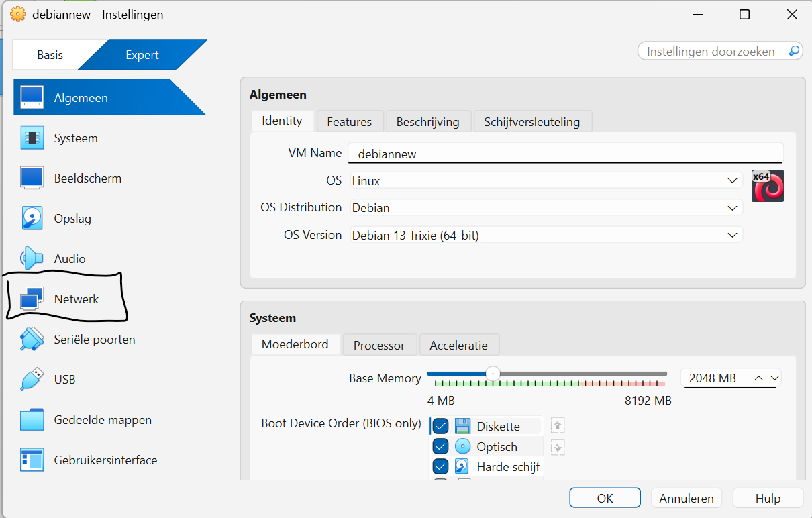Select the Netwerk monitors icon
Viewport: 812px width, 518px height.
tap(32, 299)
